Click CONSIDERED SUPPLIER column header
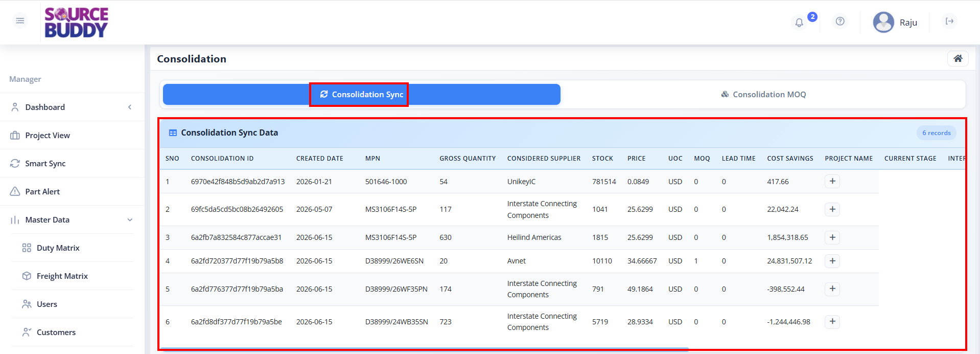 544,159
